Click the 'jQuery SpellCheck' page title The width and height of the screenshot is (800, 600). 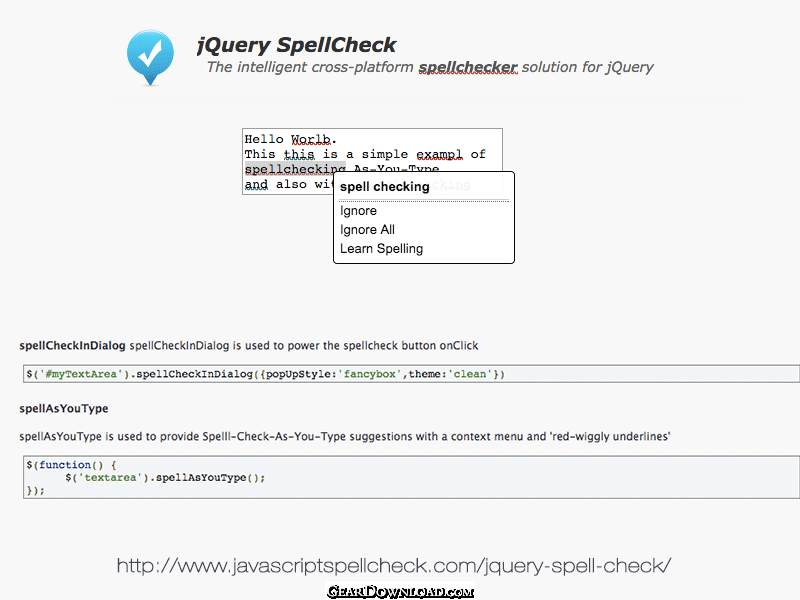click(296, 45)
